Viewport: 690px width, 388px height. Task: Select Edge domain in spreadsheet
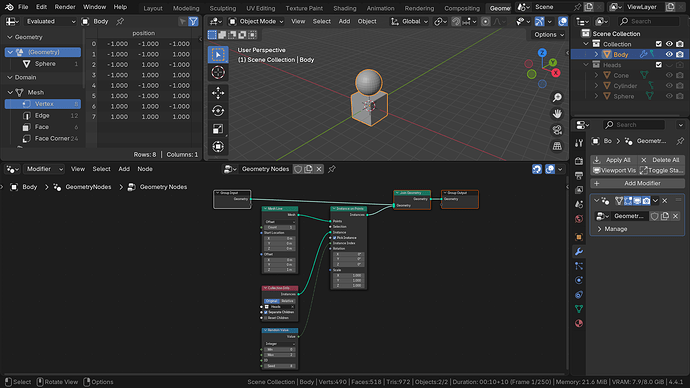(43, 116)
